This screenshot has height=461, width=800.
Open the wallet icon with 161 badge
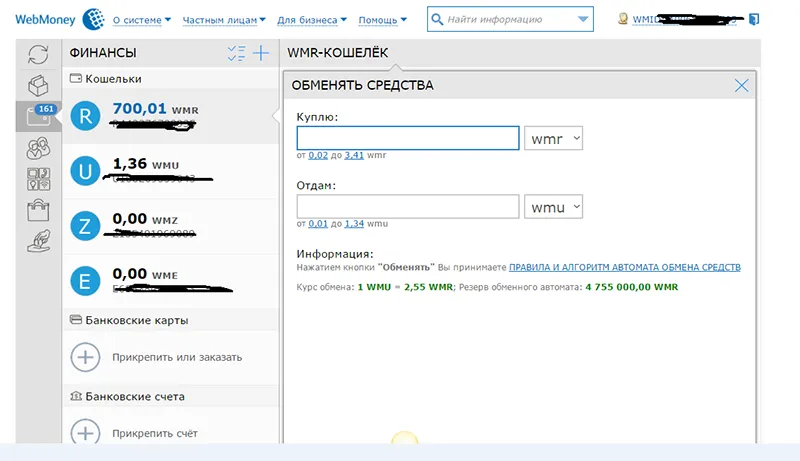coord(38,116)
